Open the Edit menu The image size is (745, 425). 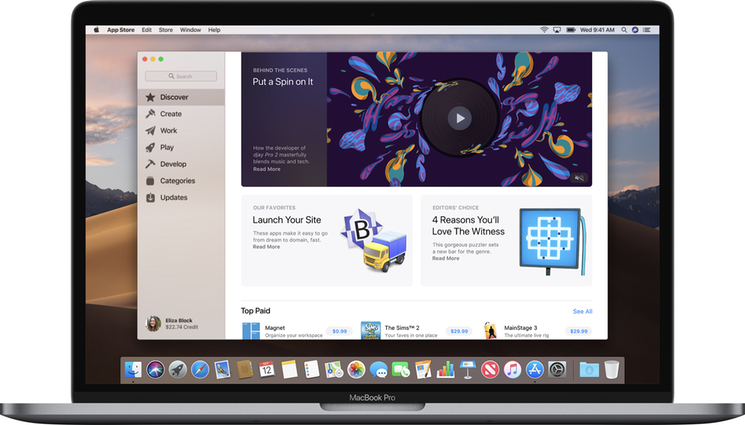(147, 30)
